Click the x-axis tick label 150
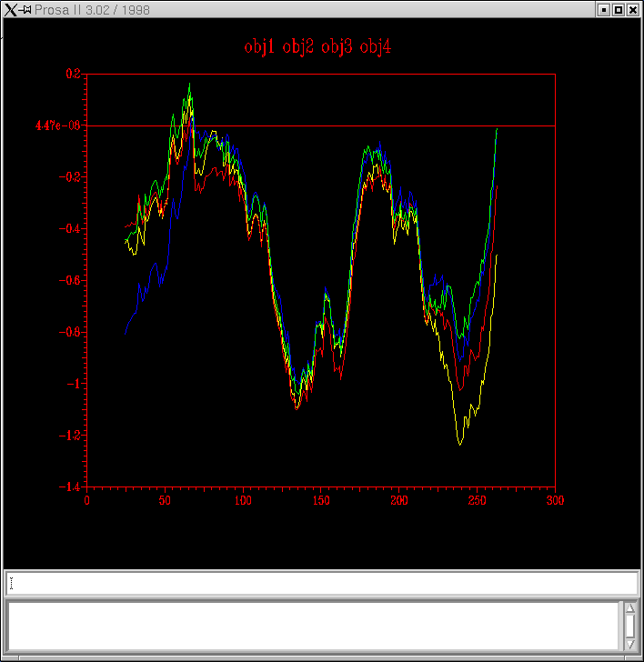This screenshot has width=644, height=662. tap(321, 499)
